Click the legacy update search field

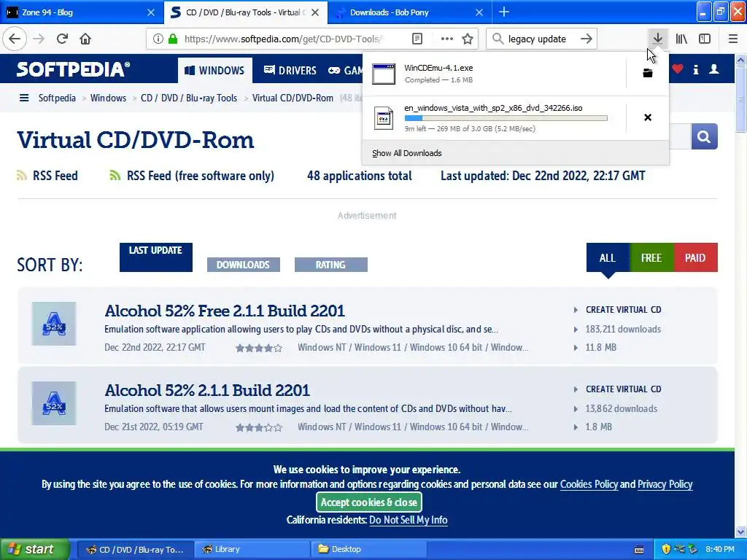(537, 39)
